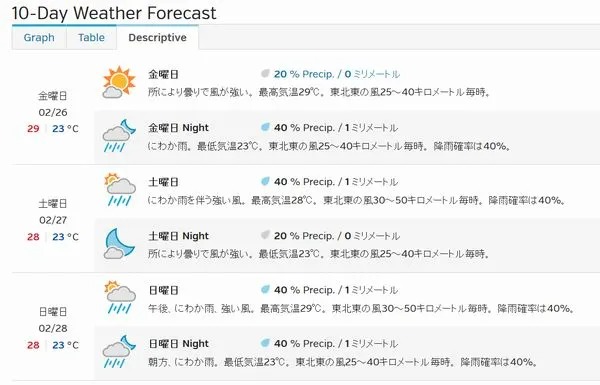Click the night showers icon for 日曜日 Night

(x=119, y=352)
